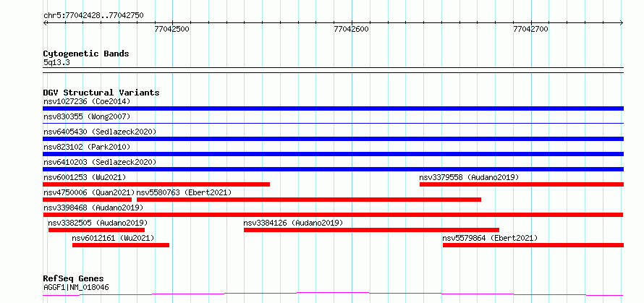The height and width of the screenshot is (303, 644).
Task: Open the nsv3384126 (Audano2019) label
Action: (293, 223)
